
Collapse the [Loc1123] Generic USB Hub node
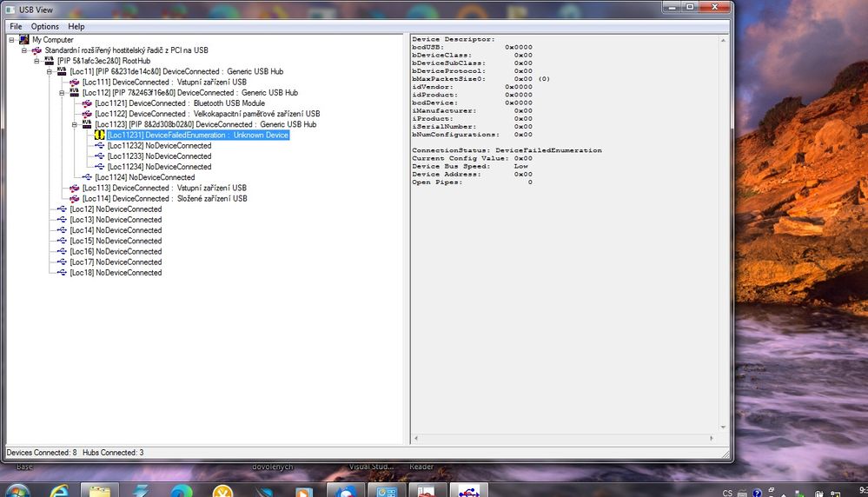click(75, 124)
